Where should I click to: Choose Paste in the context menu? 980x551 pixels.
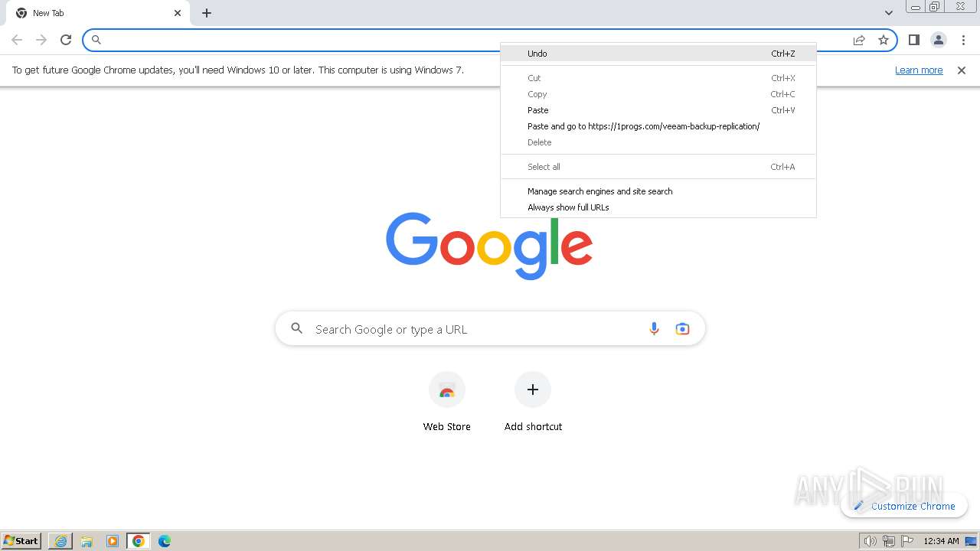click(658, 110)
